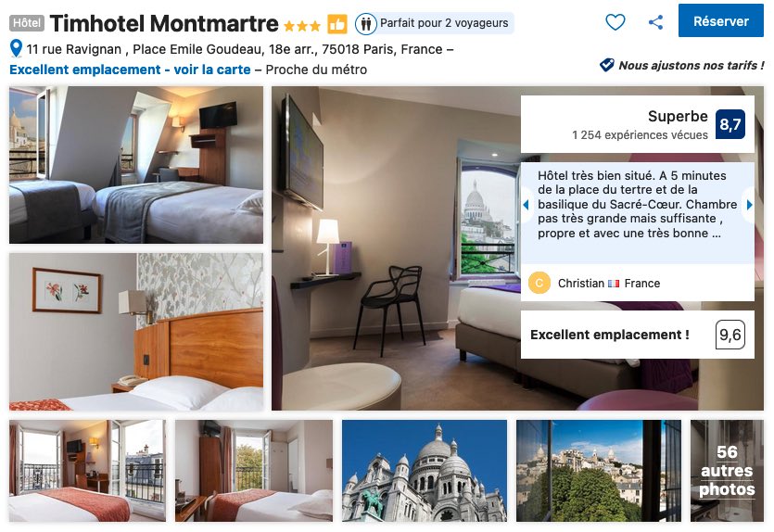Click the 9,6 location score badge

click(730, 335)
